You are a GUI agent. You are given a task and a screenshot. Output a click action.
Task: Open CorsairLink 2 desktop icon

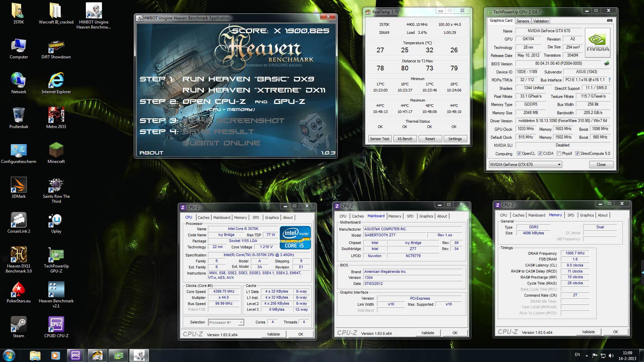tap(18, 223)
